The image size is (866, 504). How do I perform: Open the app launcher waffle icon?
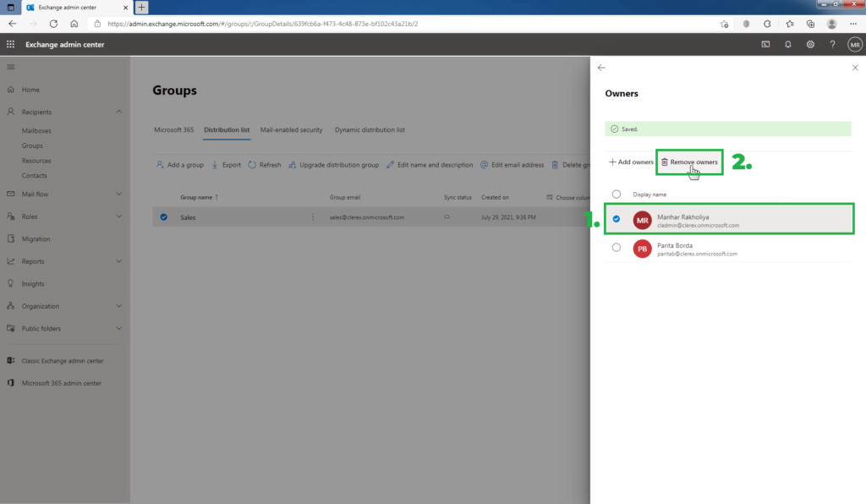tap(10, 44)
